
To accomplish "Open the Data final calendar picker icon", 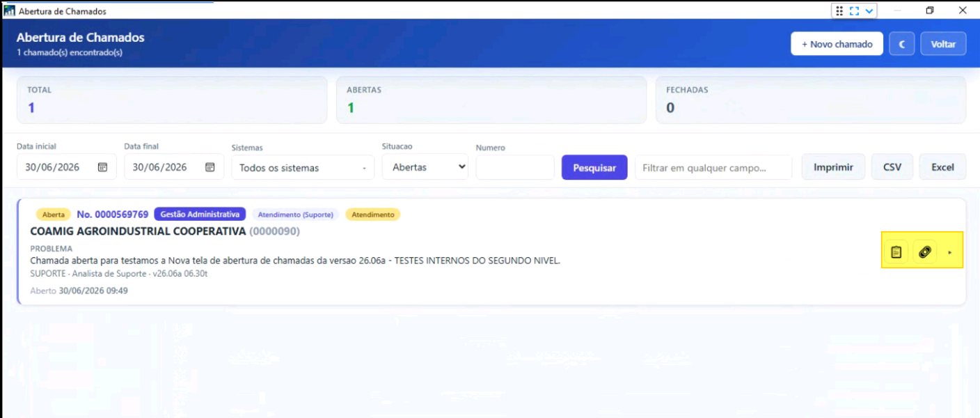I will tap(210, 167).
